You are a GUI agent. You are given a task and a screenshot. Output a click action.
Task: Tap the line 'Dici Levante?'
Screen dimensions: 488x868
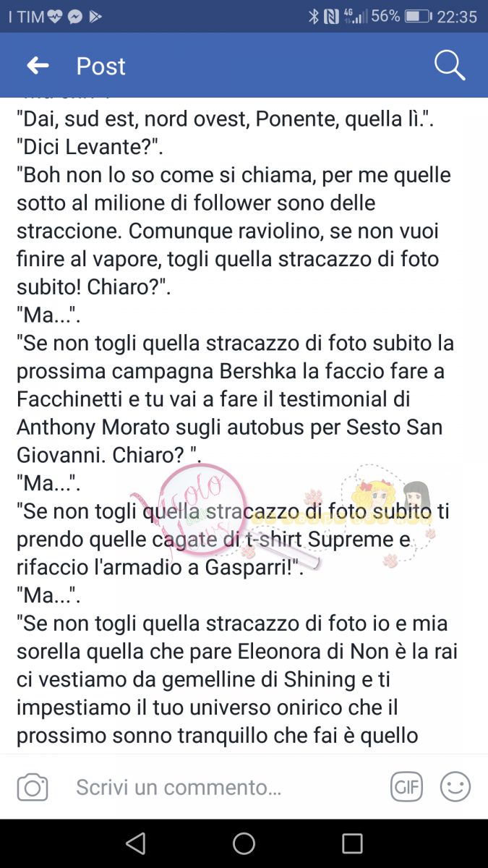click(90, 147)
